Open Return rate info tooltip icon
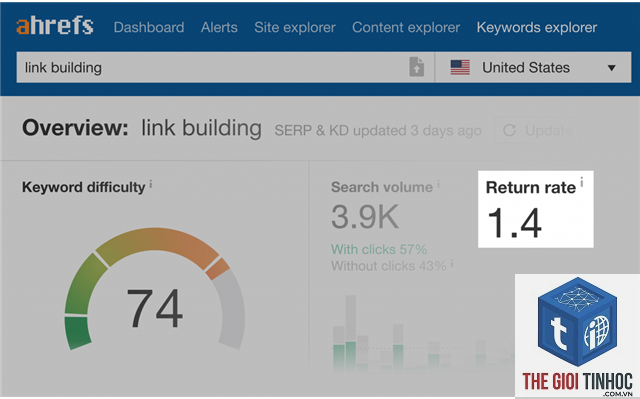Viewport: 640px width, 399px height. coord(582,182)
